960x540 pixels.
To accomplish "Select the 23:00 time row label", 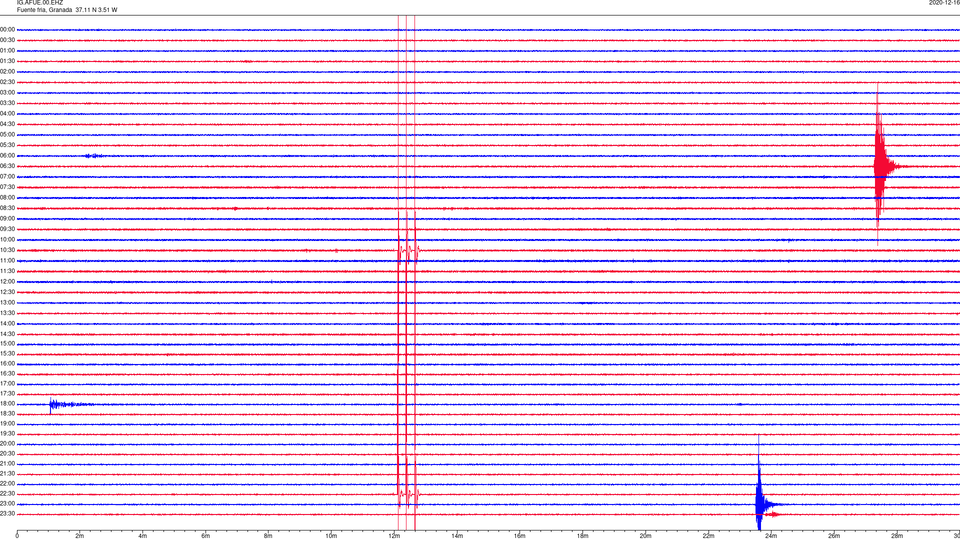I will click(x=7, y=503).
